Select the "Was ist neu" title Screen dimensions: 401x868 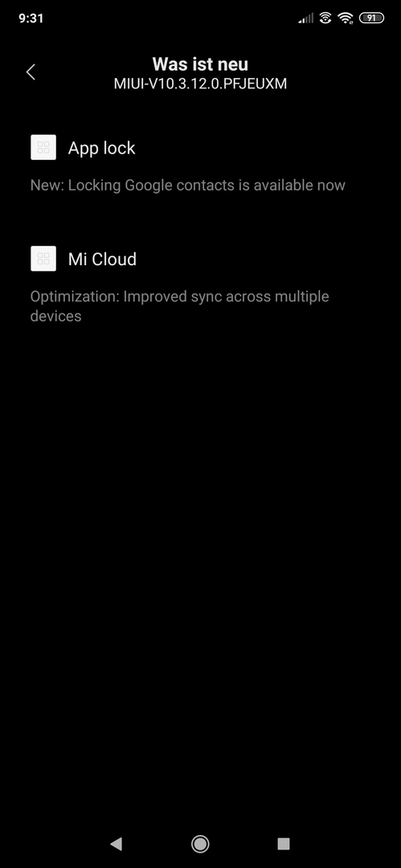pos(201,64)
